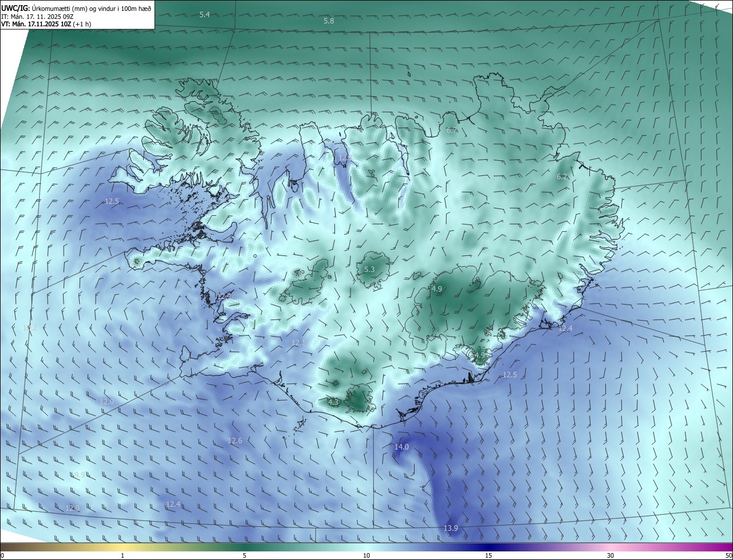The image size is (733, 560).
Task: Click the 5.3 value on Hofsjökull glacier
Action: point(369,269)
